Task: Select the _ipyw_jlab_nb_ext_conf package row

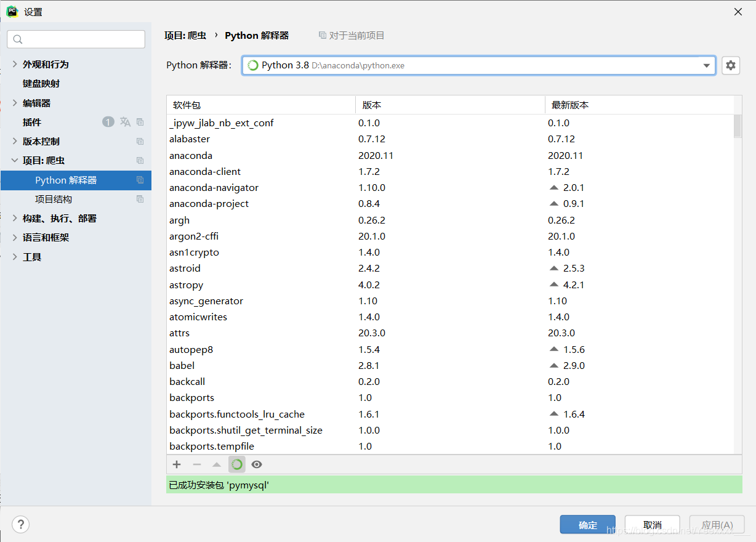Action: [450, 123]
